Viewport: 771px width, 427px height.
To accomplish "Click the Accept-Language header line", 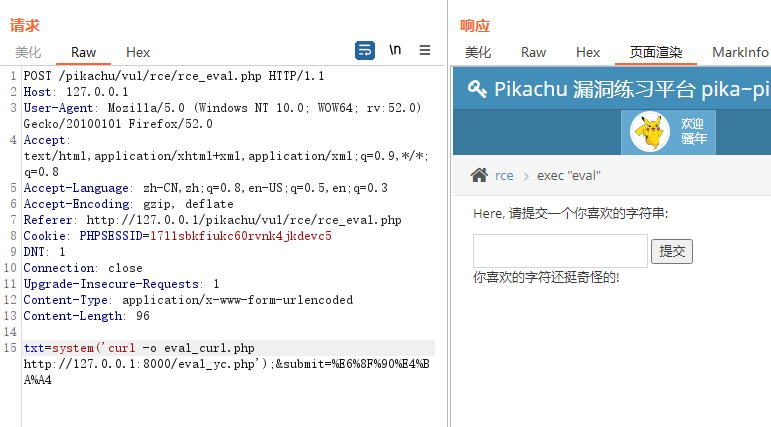I will [x=206, y=188].
